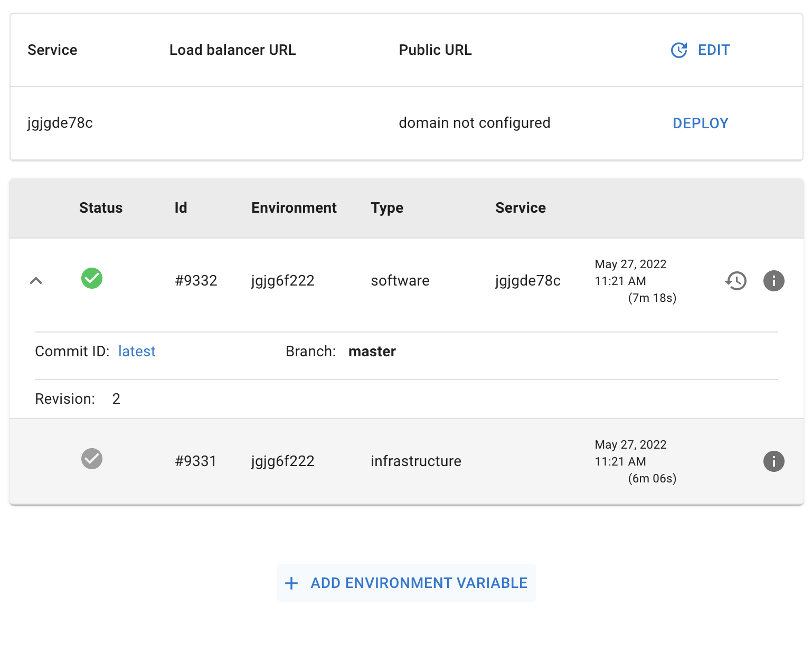Click the Service header in deployments table
Image resolution: width=812 pixels, height=664 pixels.
point(521,208)
